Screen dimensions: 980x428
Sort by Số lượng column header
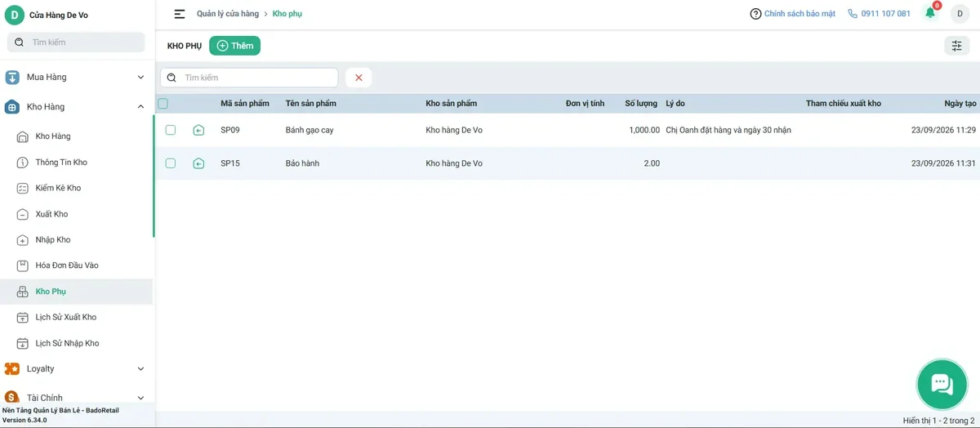[641, 104]
